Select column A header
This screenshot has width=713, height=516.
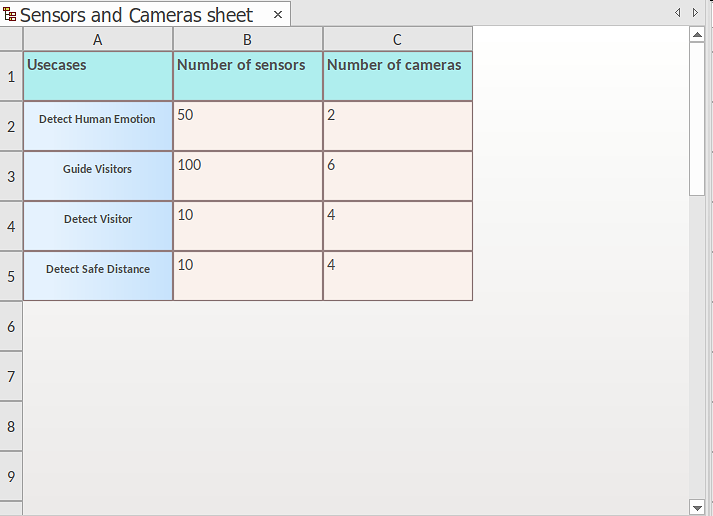point(97,39)
